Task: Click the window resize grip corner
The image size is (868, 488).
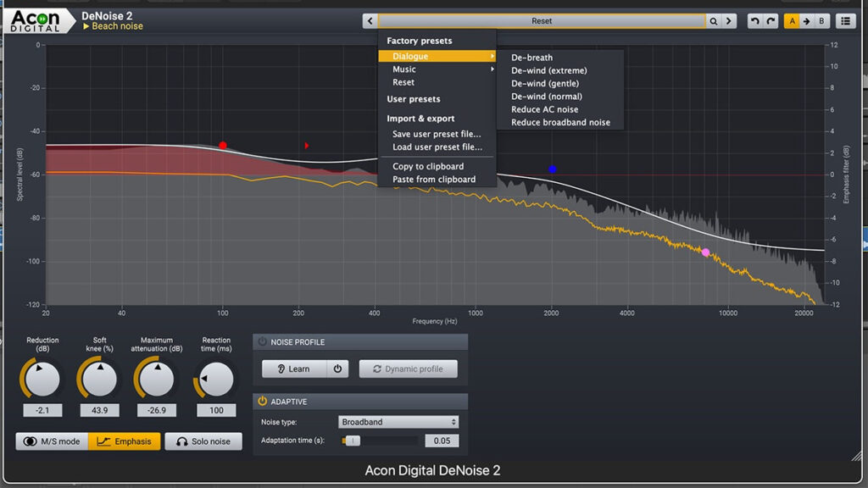Action: coord(856,455)
